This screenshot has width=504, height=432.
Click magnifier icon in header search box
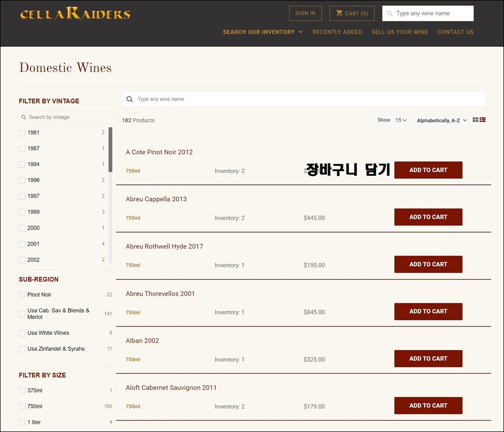(390, 14)
